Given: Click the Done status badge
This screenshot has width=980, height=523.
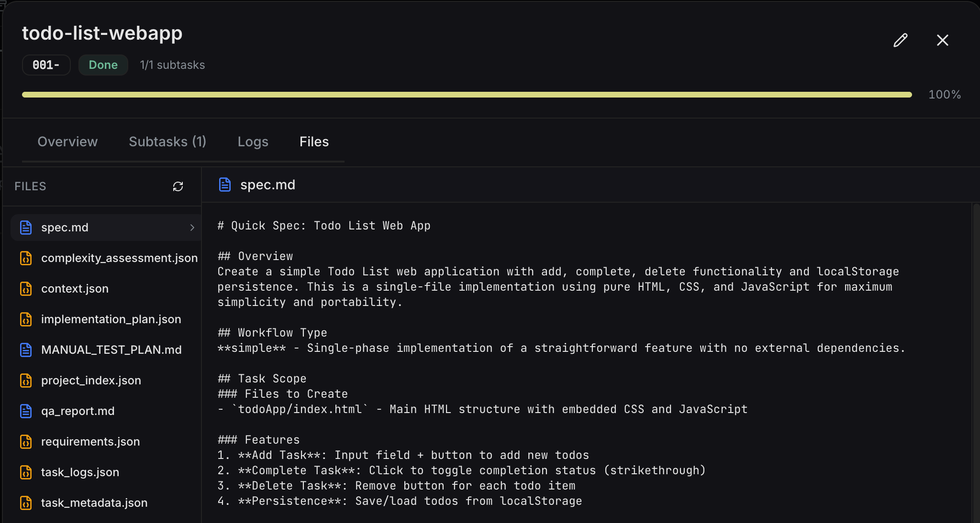Looking at the screenshot, I should coord(103,65).
